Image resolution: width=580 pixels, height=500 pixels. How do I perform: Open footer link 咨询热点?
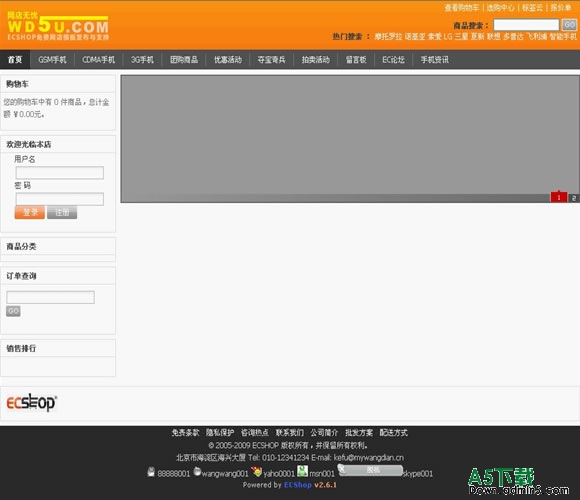[254, 432]
